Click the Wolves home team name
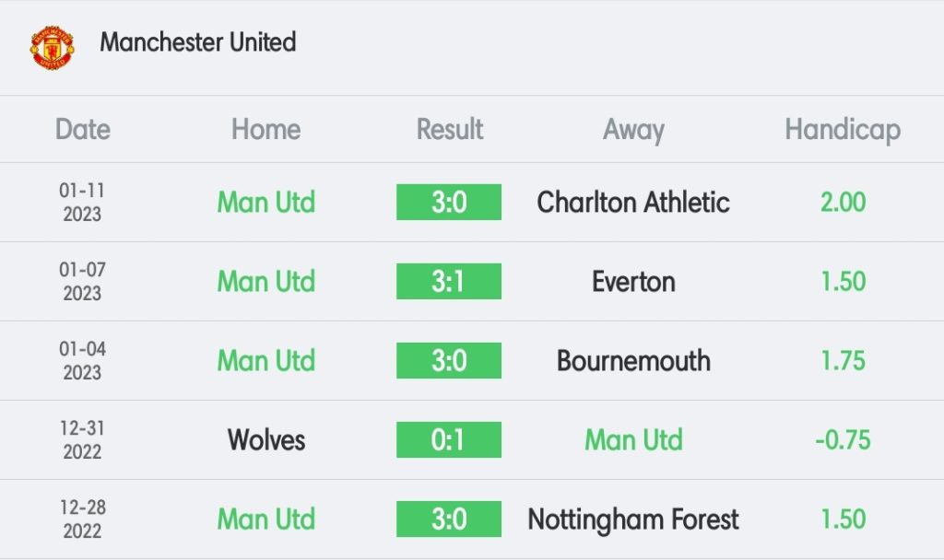This screenshot has height=560, width=944. pos(266,439)
